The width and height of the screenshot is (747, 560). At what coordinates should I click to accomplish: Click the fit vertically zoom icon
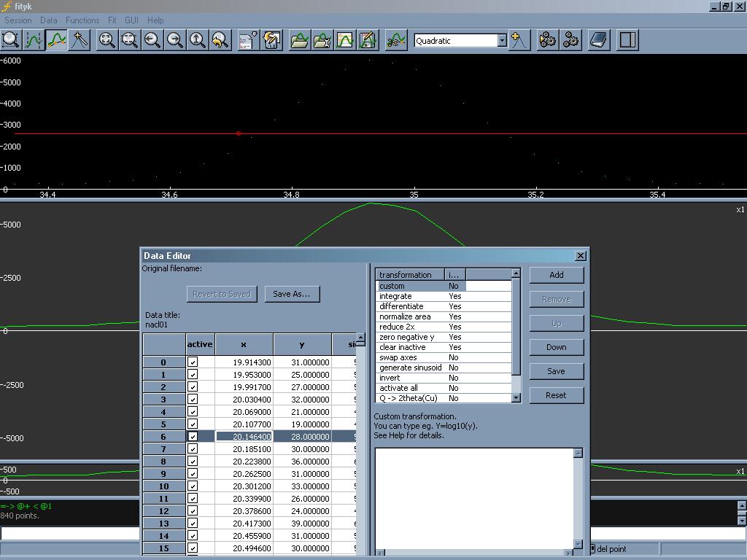130,40
